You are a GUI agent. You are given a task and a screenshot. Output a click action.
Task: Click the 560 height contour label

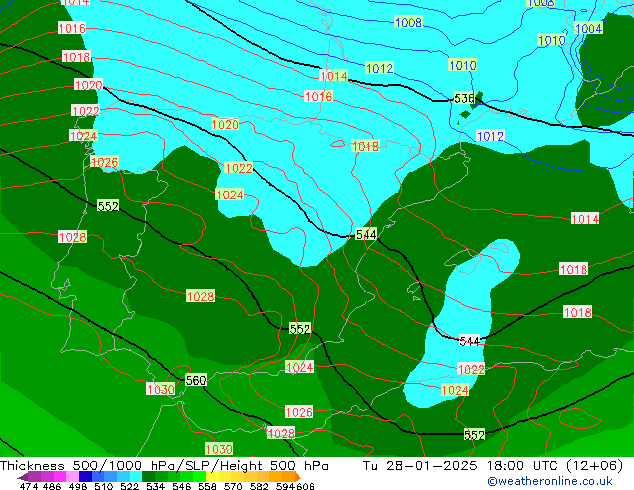point(196,380)
